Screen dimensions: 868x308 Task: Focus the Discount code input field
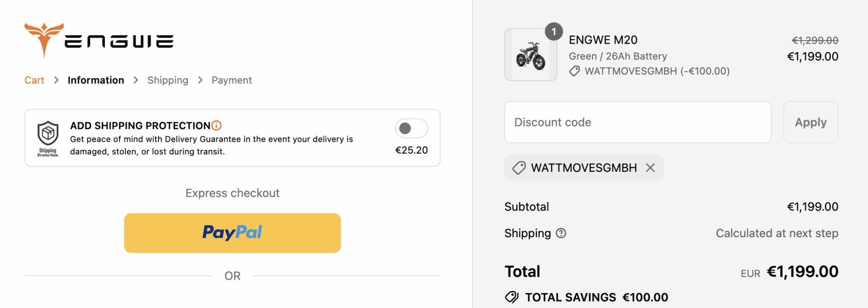(638, 122)
